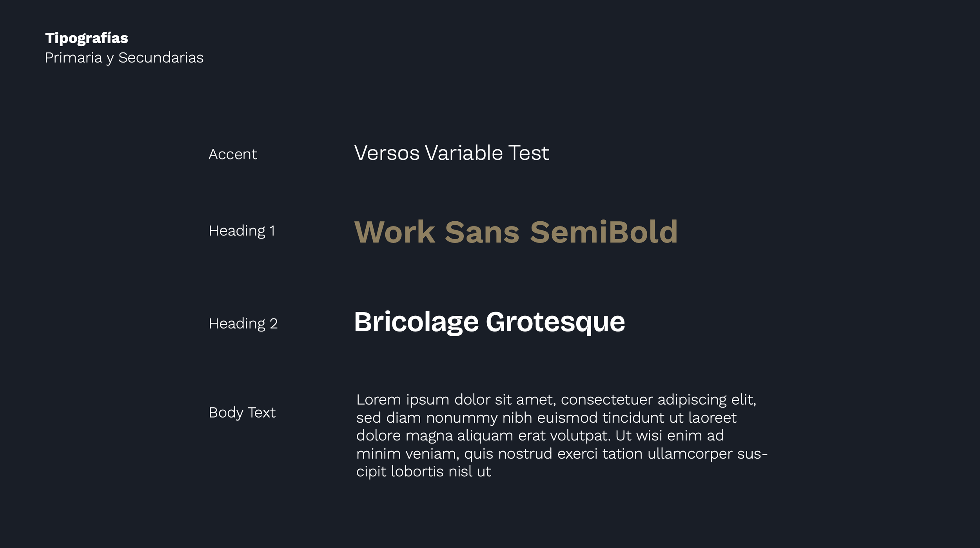Click the word Lorem in the paragraph
The image size is (980, 548).
coord(378,400)
